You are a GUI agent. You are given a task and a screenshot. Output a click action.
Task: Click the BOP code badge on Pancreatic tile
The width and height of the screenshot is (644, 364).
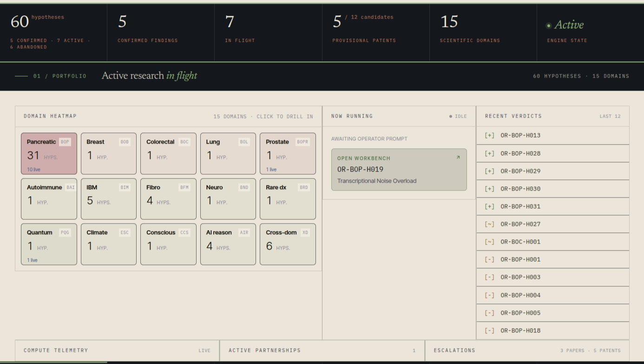tap(65, 142)
